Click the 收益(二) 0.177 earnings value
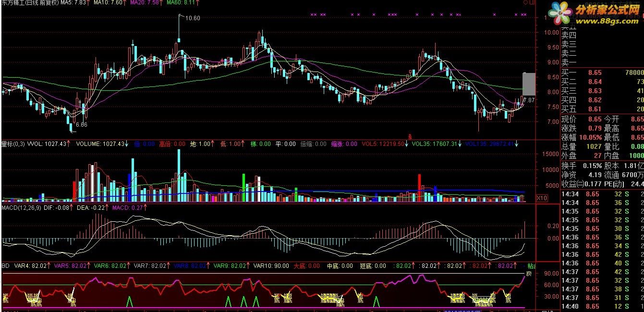 pos(593,184)
